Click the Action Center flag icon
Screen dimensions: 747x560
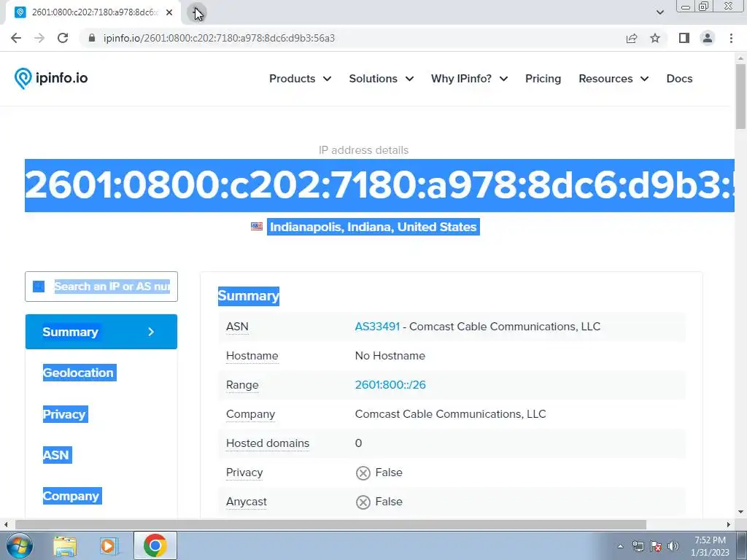[x=656, y=546]
